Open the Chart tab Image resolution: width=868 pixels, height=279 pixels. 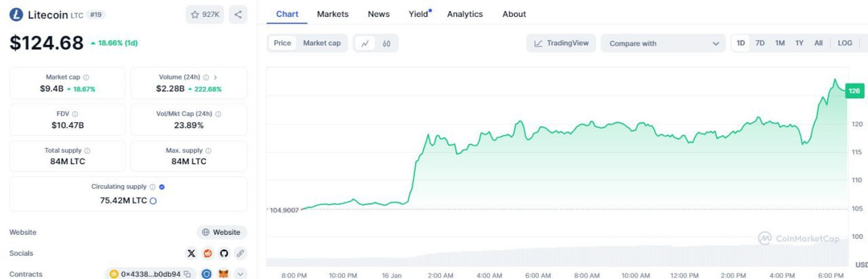click(x=287, y=14)
